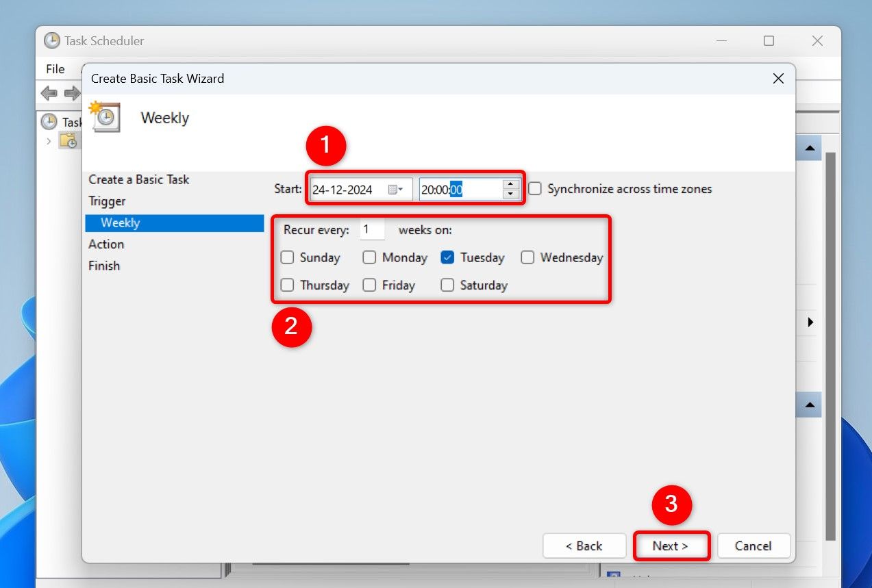Click the Recur every weeks number field

372,230
